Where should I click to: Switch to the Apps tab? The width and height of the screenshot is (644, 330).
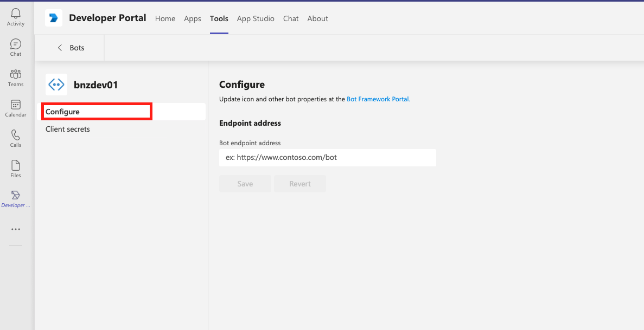tap(193, 18)
